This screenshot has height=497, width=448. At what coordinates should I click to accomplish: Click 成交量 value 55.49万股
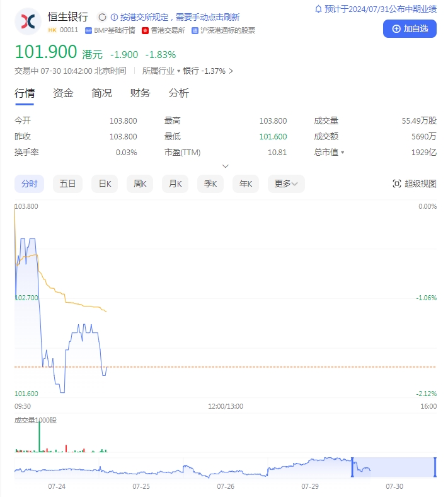[419, 120]
